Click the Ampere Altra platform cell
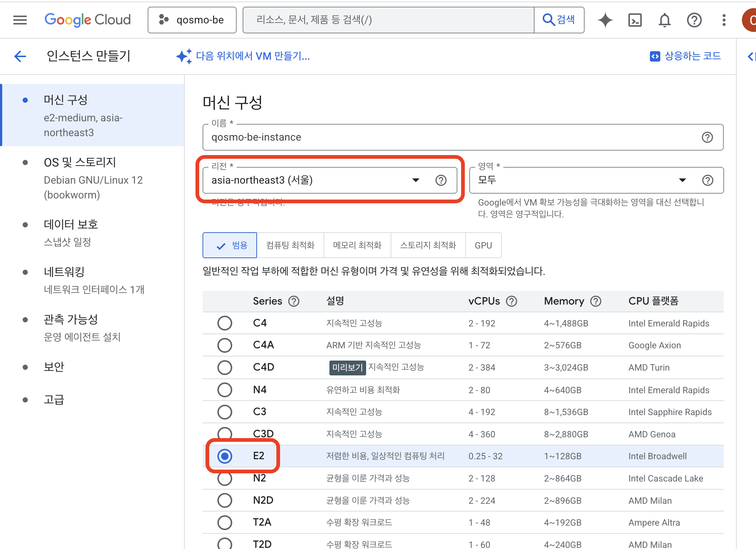The height and width of the screenshot is (549, 756). 654,523
